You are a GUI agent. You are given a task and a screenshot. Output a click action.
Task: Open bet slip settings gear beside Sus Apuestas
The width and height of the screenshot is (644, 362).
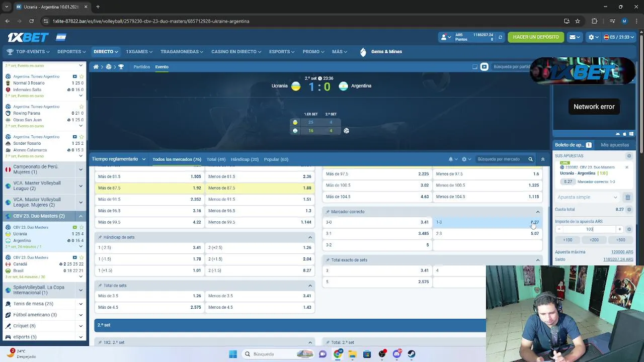629,156
